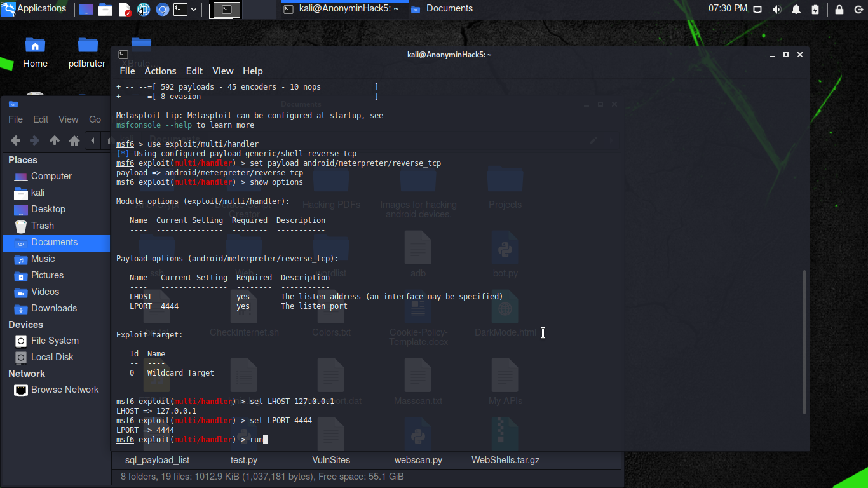The width and height of the screenshot is (868, 488).
Task: Select Music in Places sidebar
Action: (x=57, y=259)
